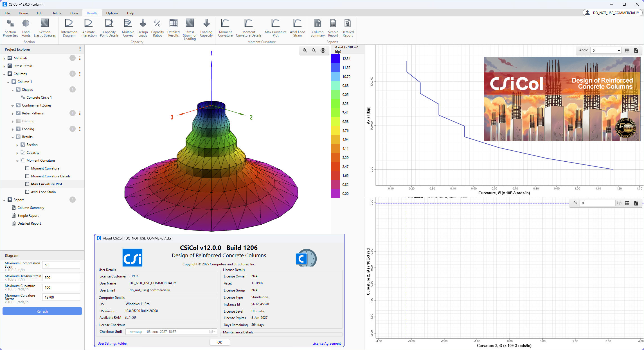Switch to the Draw ribbon tab

pyautogui.click(x=74, y=13)
